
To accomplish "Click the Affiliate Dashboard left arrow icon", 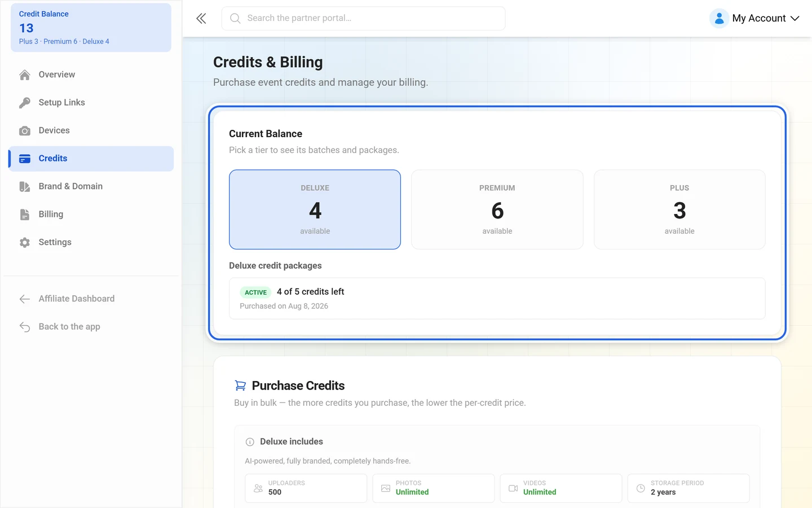I will tap(25, 299).
